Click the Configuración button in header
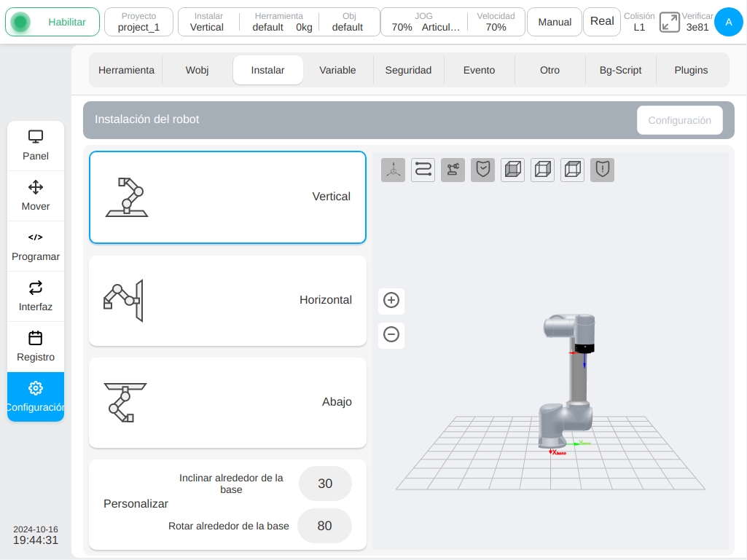 (x=679, y=120)
